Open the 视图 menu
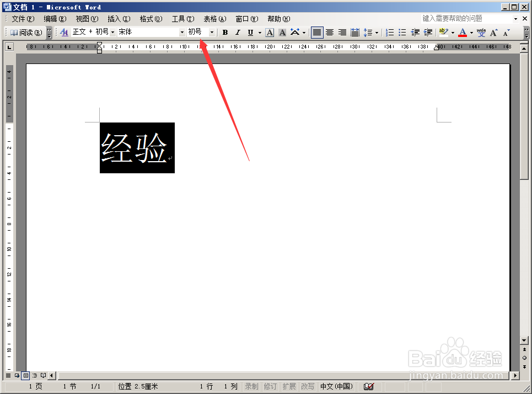Image resolution: width=532 pixels, height=394 pixels. tap(87, 19)
